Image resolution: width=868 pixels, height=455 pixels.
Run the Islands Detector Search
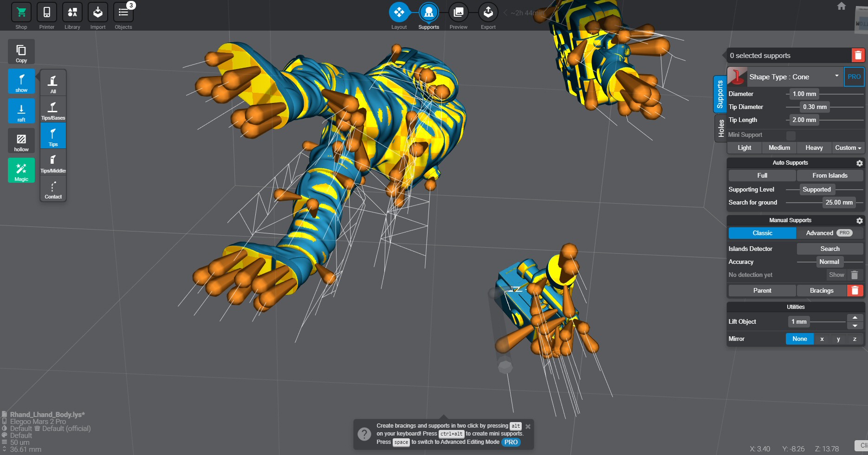click(x=829, y=249)
